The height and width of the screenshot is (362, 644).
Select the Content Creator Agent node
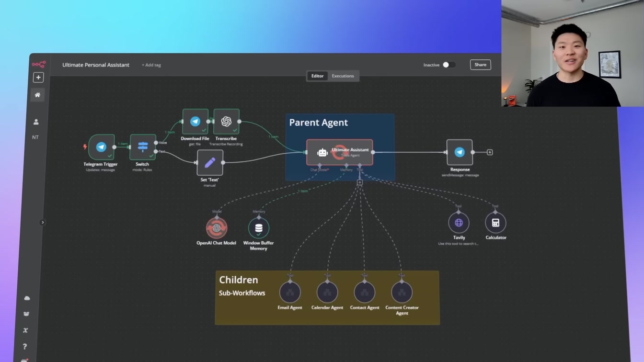pos(402,292)
